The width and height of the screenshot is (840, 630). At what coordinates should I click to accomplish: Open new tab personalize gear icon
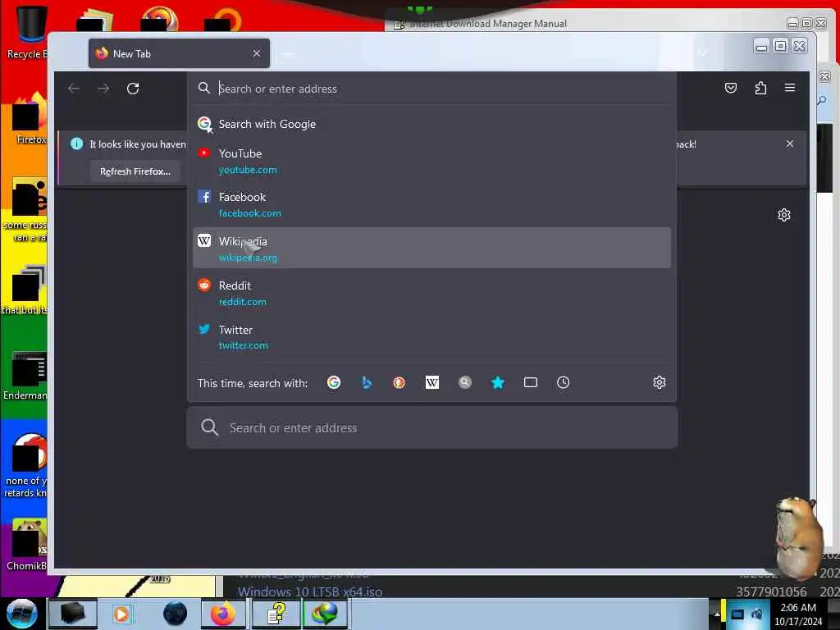tap(784, 216)
